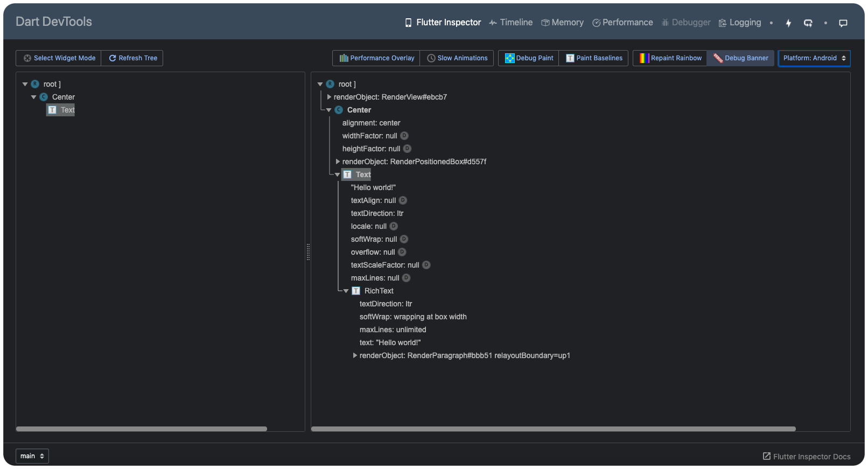Select softWrap: wrapping at box width
868x469 pixels.
pos(413,317)
